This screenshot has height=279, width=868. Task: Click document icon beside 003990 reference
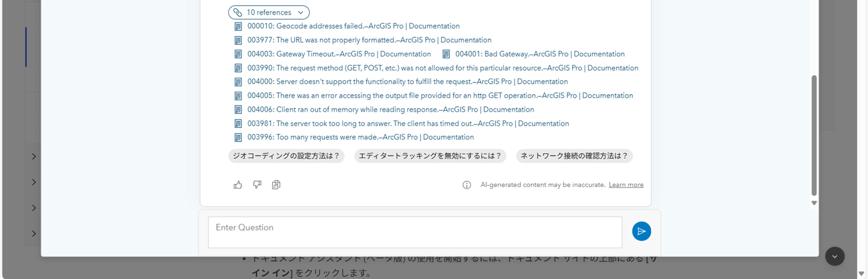pos(238,68)
